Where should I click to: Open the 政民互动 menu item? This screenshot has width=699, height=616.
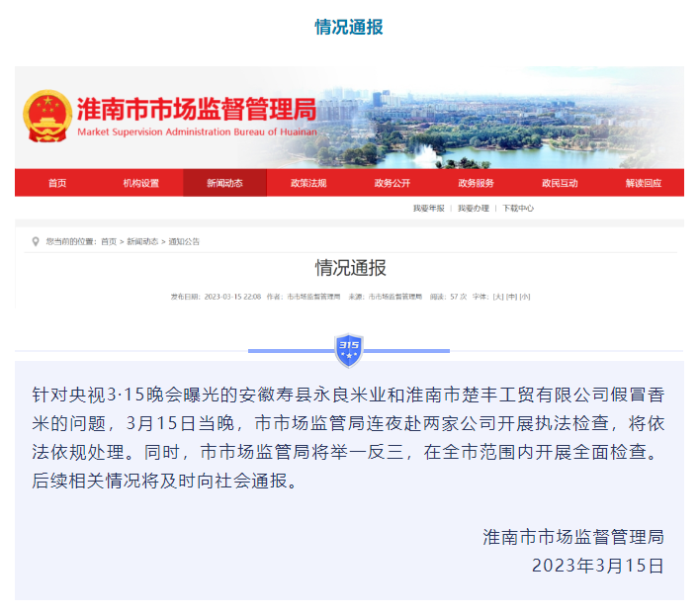560,183
